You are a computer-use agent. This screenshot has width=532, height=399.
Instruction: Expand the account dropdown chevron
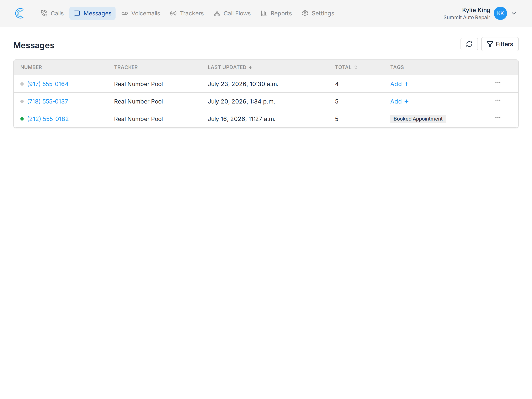point(514,13)
